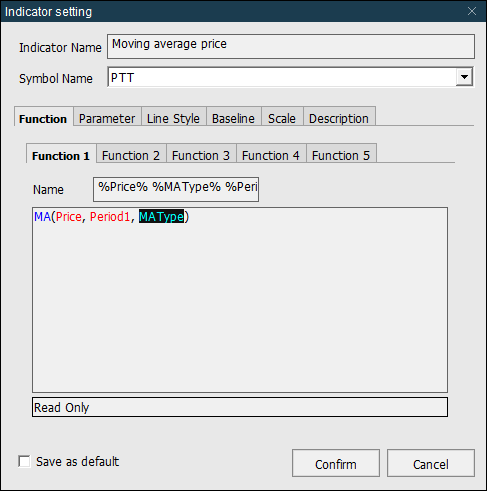The height and width of the screenshot is (491, 487).
Task: Select the Baseline tab
Action: coord(234,117)
